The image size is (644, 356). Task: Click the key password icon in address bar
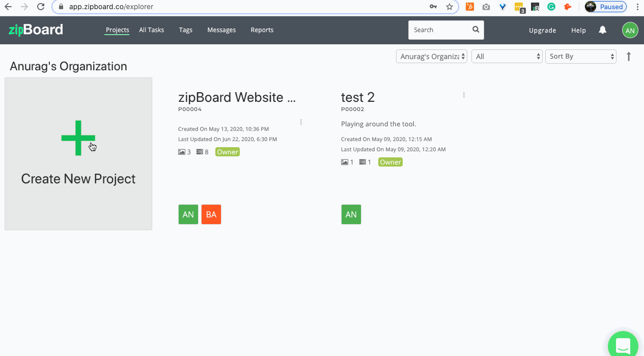(433, 7)
